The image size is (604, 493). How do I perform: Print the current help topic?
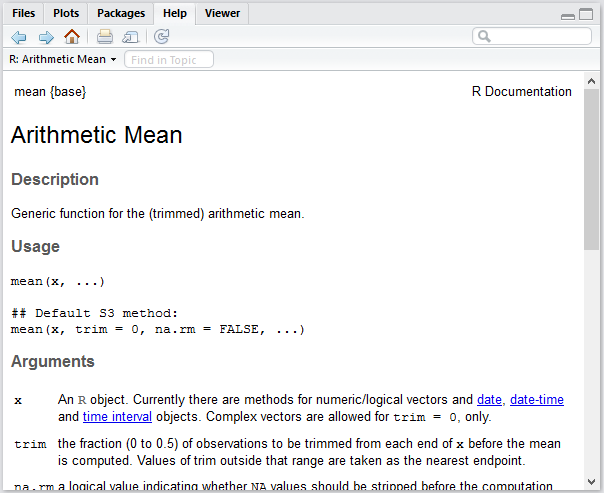pyautogui.click(x=105, y=37)
